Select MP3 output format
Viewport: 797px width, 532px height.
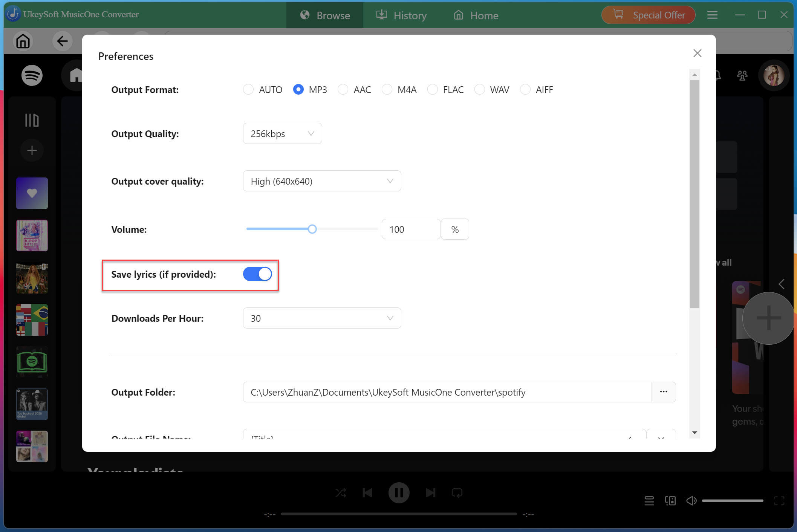click(298, 90)
